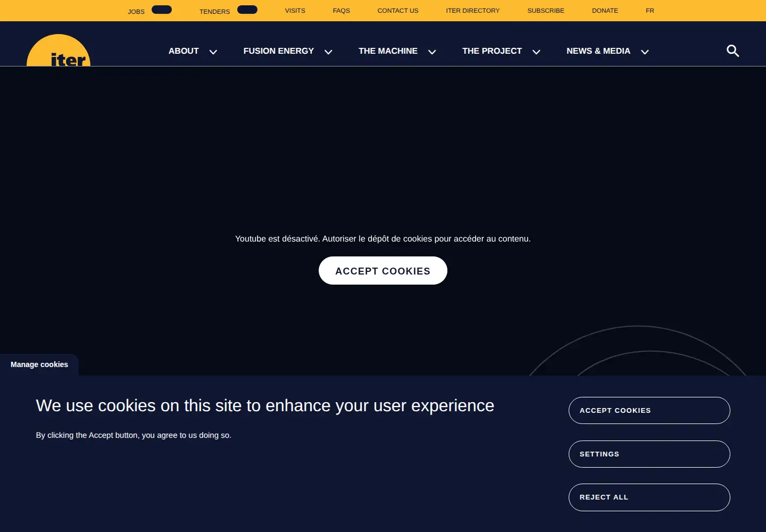Image resolution: width=766 pixels, height=532 pixels.
Task: Click 'By clicking the Accept button' text
Action: (134, 435)
